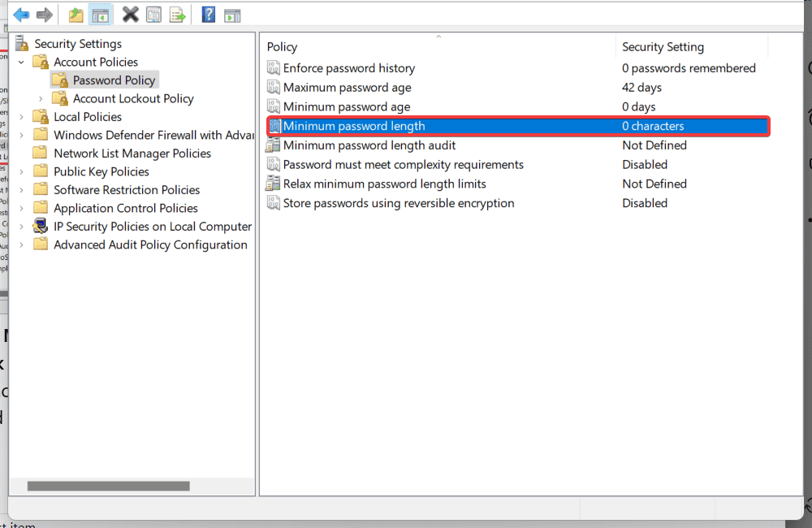
Task: Click the Account Policies folder icon
Action: (41, 63)
